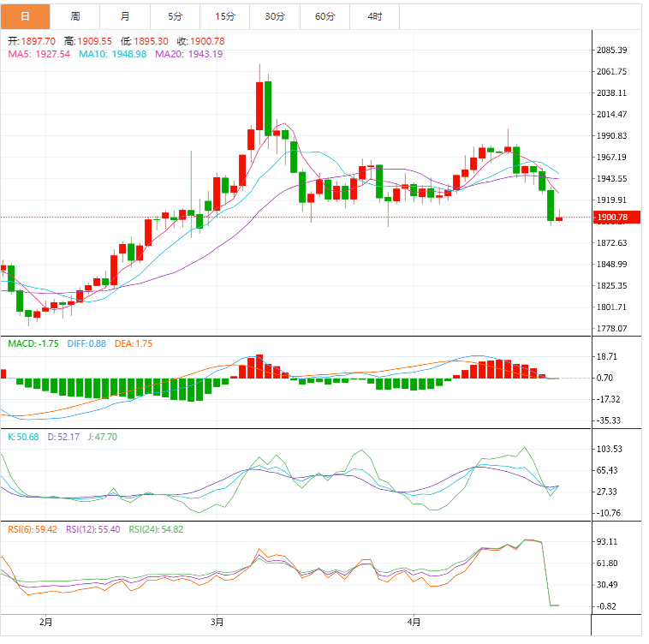Image resolution: width=649 pixels, height=644 pixels.
Task: Click the 1872.63 price axis label
Action: (x=611, y=243)
